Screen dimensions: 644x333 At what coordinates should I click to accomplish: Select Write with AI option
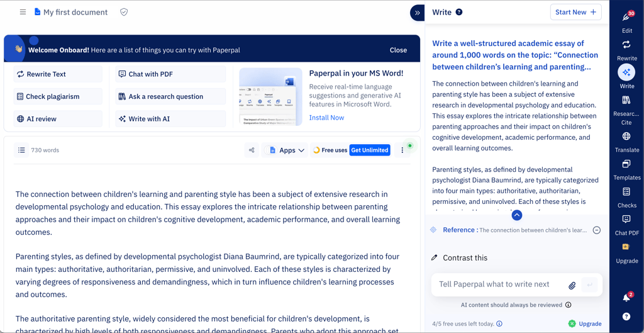(170, 119)
